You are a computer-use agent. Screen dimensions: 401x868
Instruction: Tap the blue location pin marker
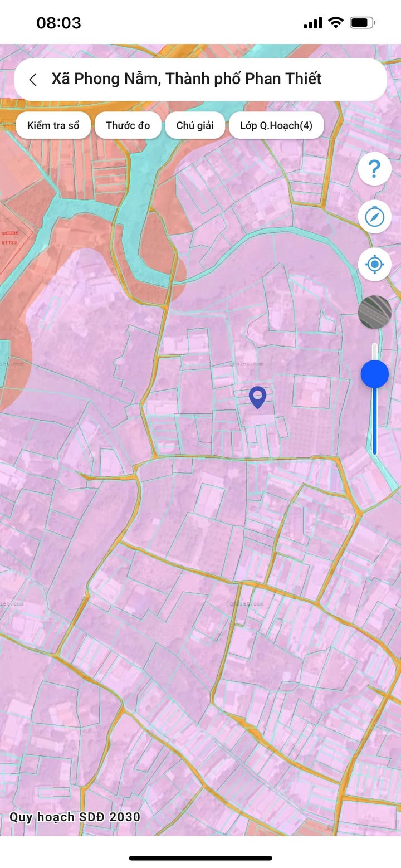click(257, 398)
